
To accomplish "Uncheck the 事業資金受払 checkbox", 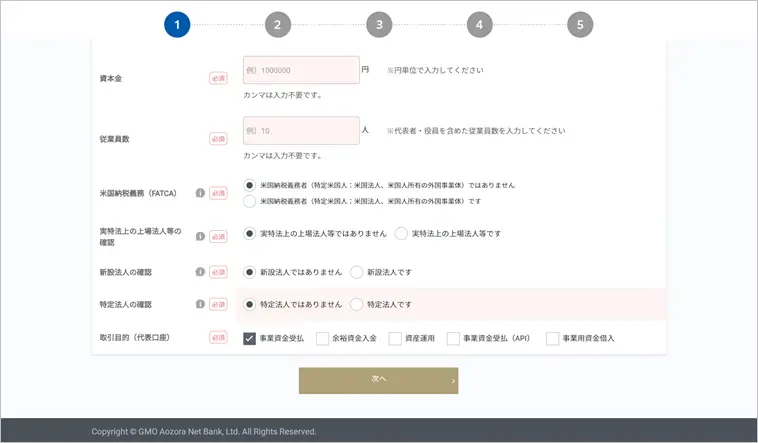I will (250, 338).
